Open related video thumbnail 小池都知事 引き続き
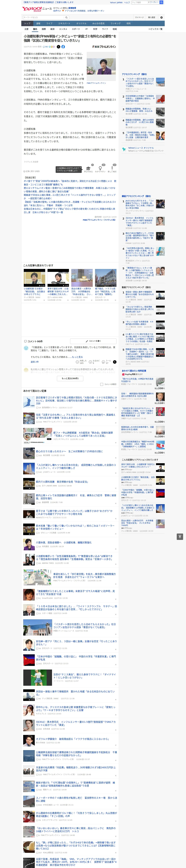 pyautogui.click(x=34, y=278)
